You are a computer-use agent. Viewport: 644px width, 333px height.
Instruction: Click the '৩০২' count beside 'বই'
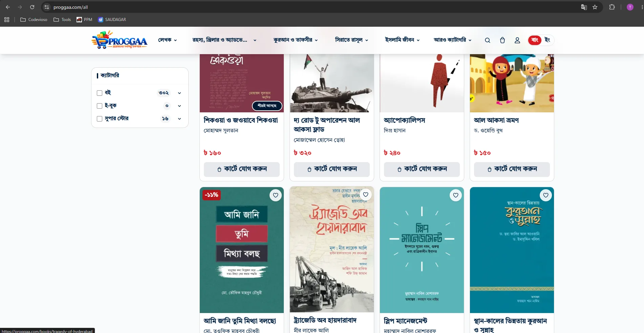pos(164,93)
